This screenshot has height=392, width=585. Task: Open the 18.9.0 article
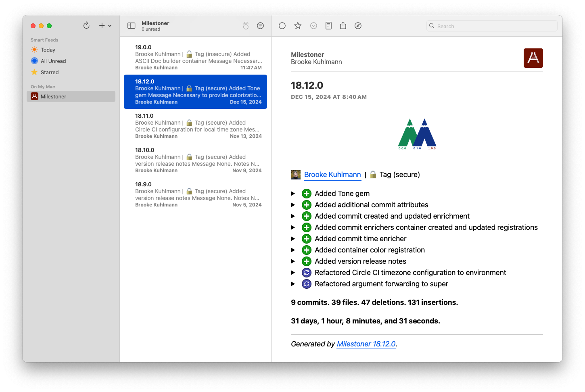[x=195, y=194]
